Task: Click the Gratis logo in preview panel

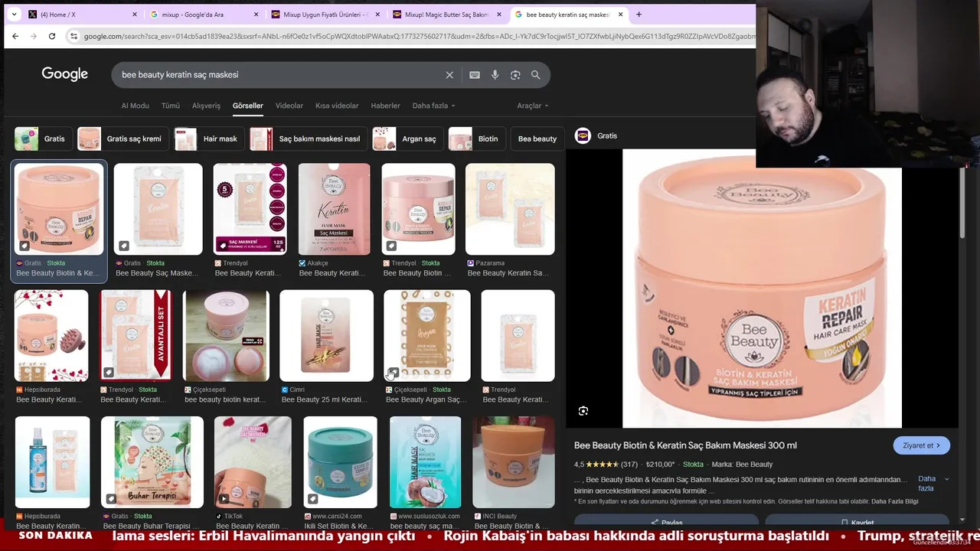Action: point(583,135)
